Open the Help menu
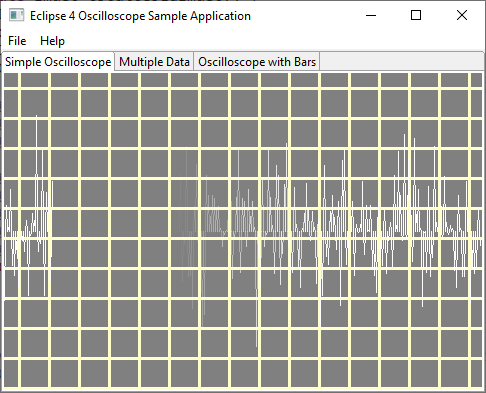The height and width of the screenshot is (393, 486). click(52, 41)
